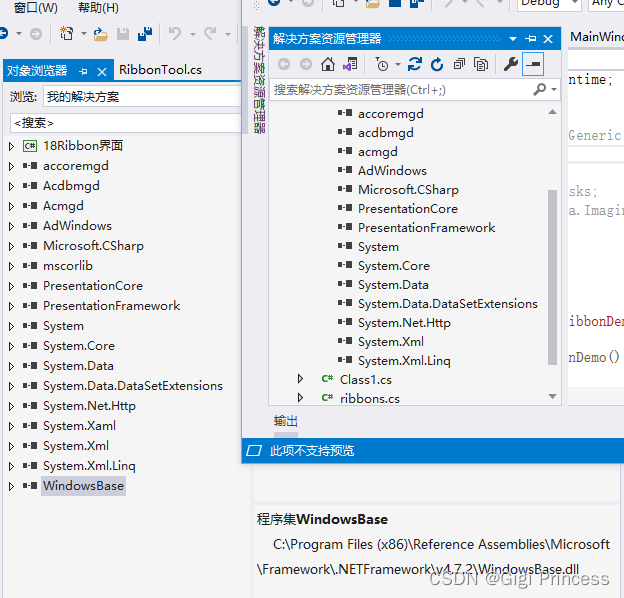Click the save all icon
The width and height of the screenshot is (624, 598).
[145, 34]
